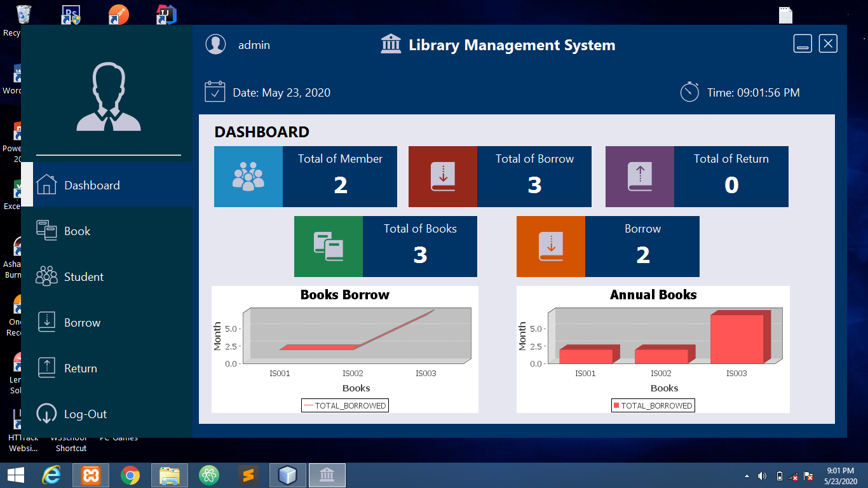Click the purple Total of Return icon
This screenshot has width=868, height=488.
point(640,177)
